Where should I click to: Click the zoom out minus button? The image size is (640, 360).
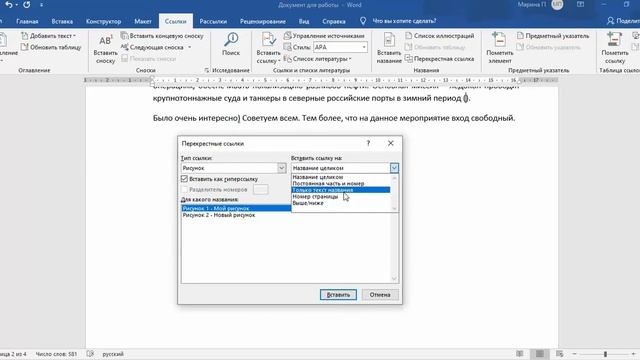point(574,354)
